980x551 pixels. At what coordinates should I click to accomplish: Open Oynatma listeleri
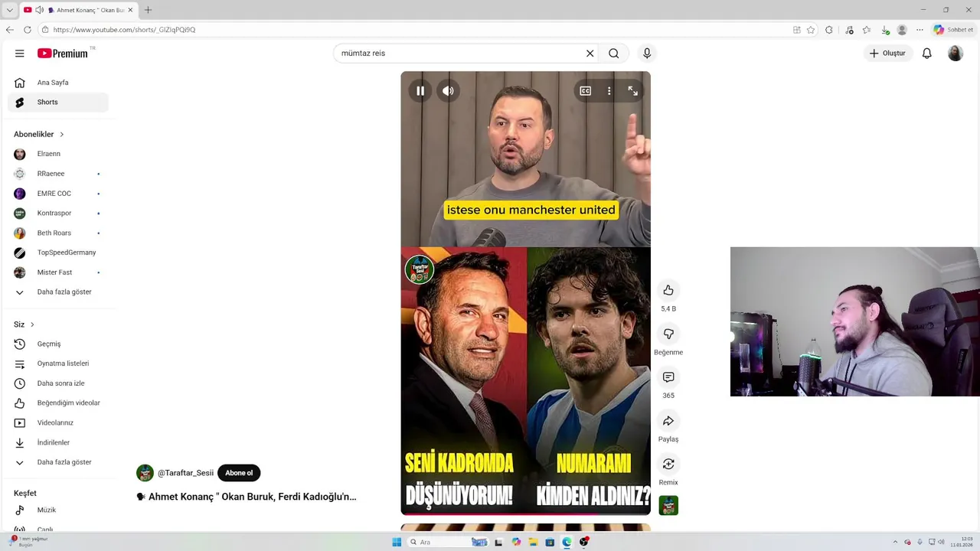pos(58,364)
